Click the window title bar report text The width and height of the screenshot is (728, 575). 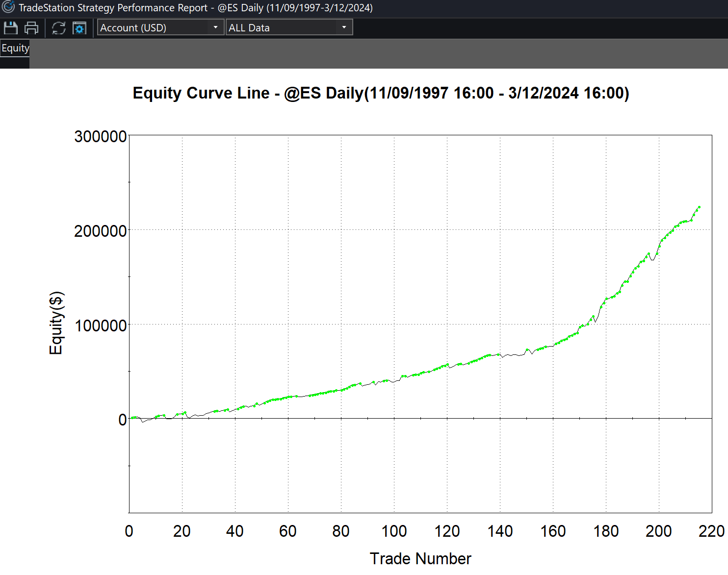195,8
